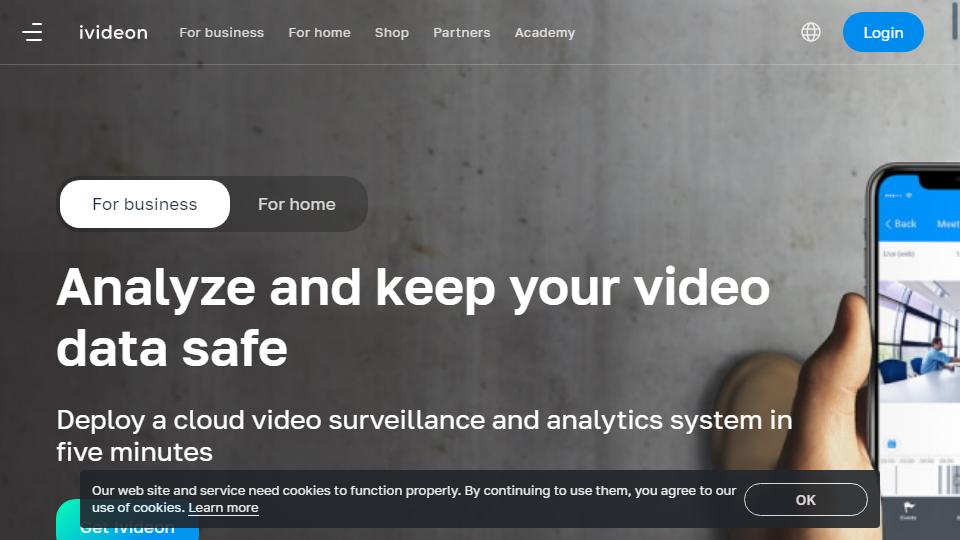Accept cookies with the OK button
The image size is (960, 540).
pyautogui.click(x=806, y=500)
